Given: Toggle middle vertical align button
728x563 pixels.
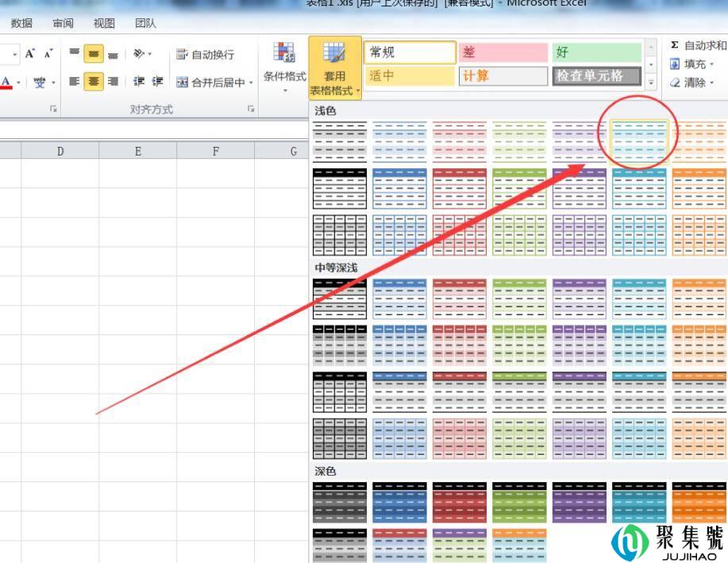Looking at the screenshot, I should 94,54.
